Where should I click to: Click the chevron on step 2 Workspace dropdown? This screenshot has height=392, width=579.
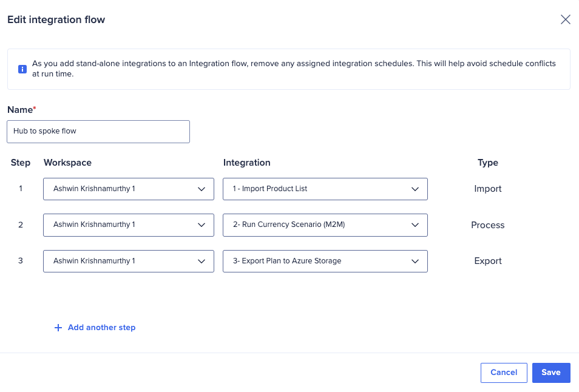[x=201, y=225]
